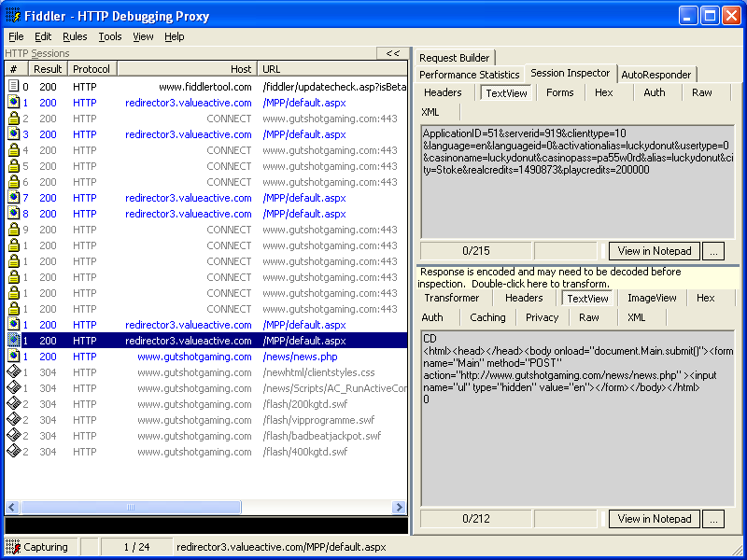The image size is (747, 560).
Task: Click the icon of 400kgtd.swf session row
Action: click(x=14, y=452)
